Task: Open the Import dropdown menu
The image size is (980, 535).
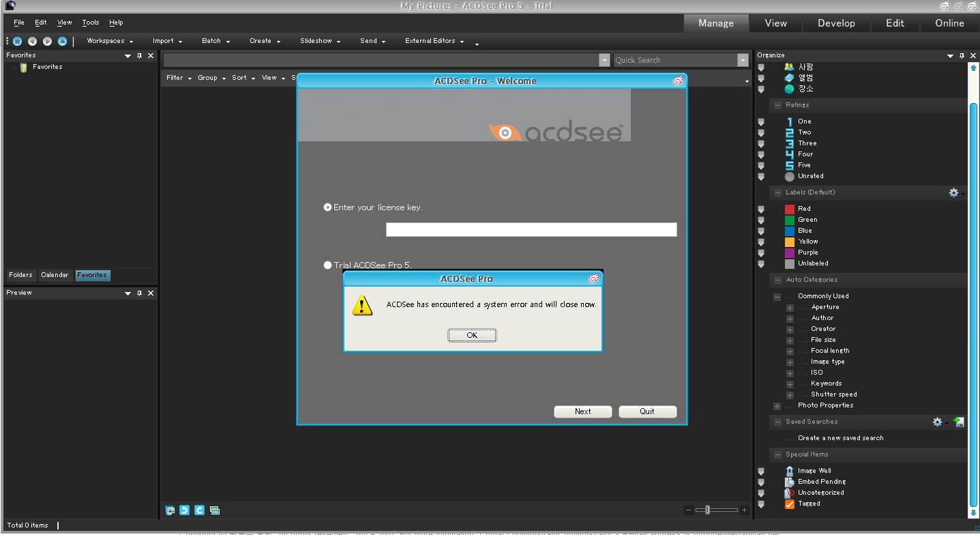Action: click(x=167, y=41)
